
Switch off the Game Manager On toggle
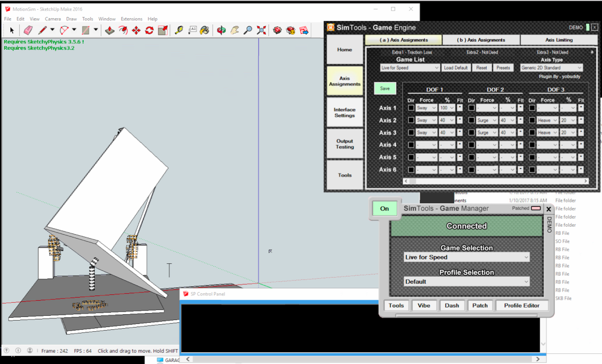click(384, 209)
